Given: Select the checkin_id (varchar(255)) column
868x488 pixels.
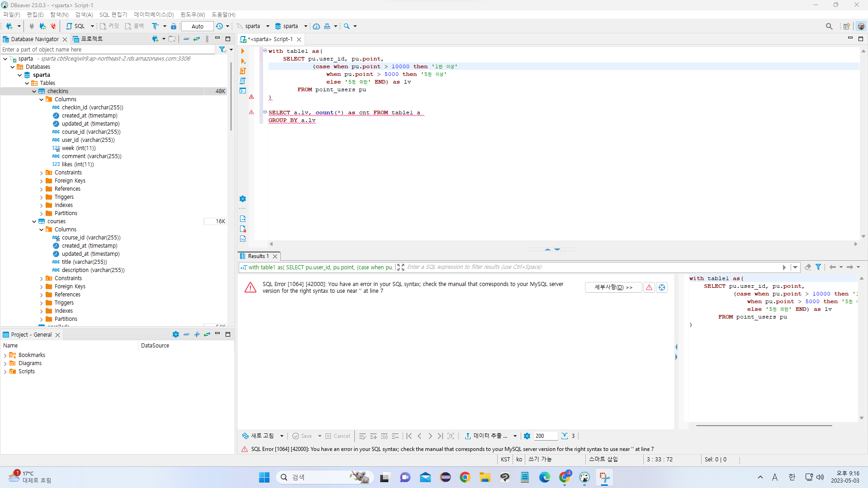Looking at the screenshot, I should point(92,108).
